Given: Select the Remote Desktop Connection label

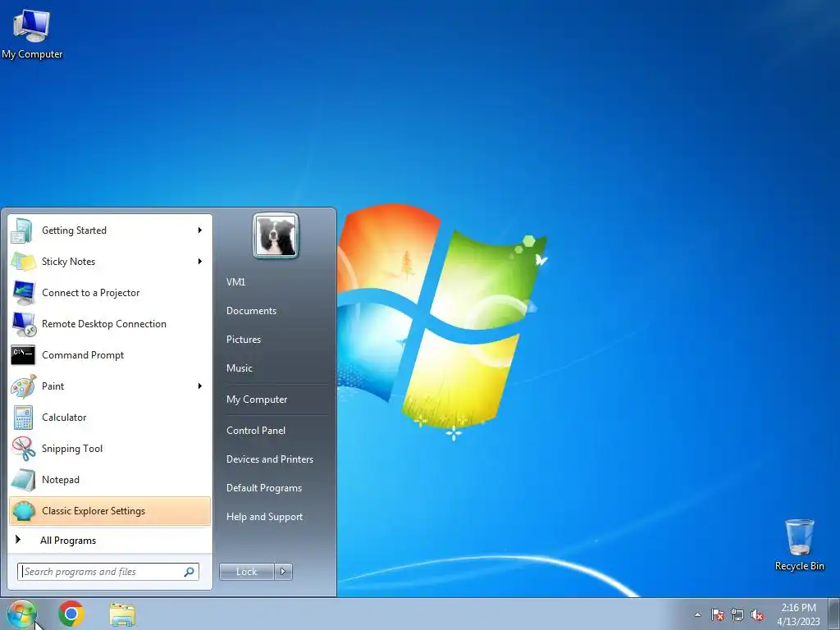Looking at the screenshot, I should 104,324.
